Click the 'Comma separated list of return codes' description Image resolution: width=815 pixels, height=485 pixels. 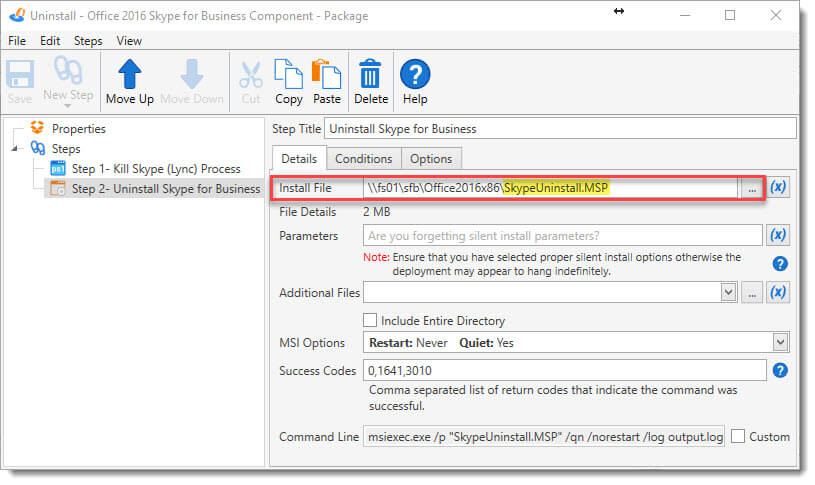tap(553, 398)
